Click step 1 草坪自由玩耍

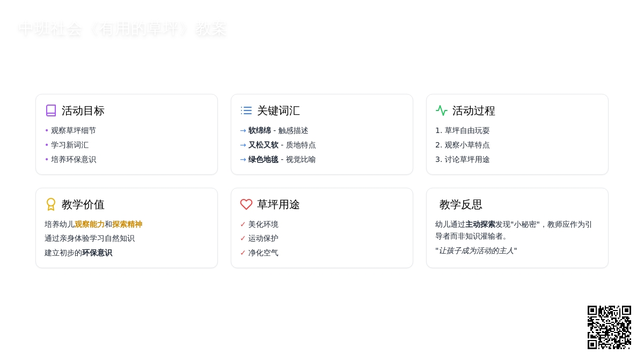[x=463, y=130]
